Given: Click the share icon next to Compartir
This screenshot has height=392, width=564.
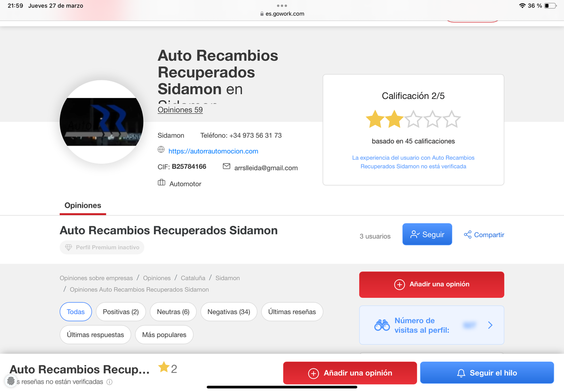Looking at the screenshot, I should [467, 235].
